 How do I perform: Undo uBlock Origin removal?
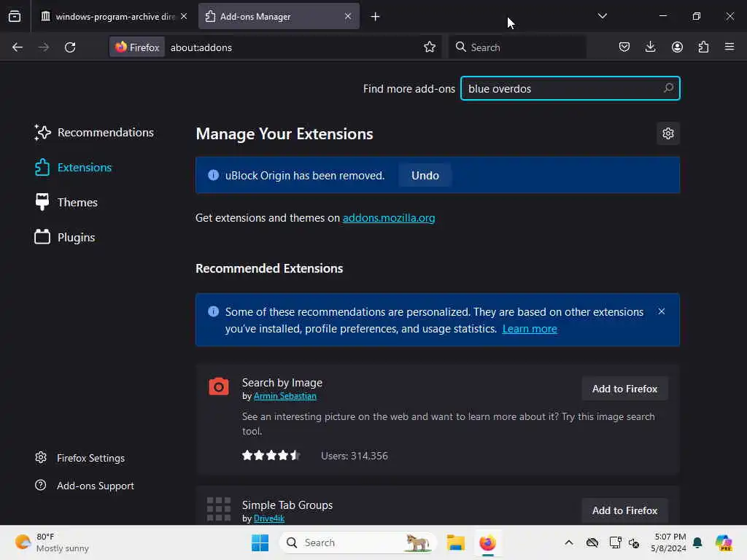(x=425, y=175)
